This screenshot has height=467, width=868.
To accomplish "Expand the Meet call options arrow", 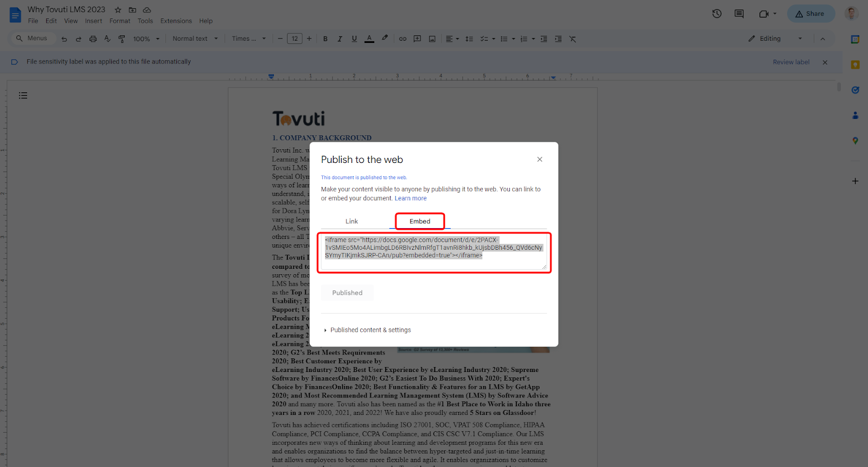I will [x=775, y=14].
